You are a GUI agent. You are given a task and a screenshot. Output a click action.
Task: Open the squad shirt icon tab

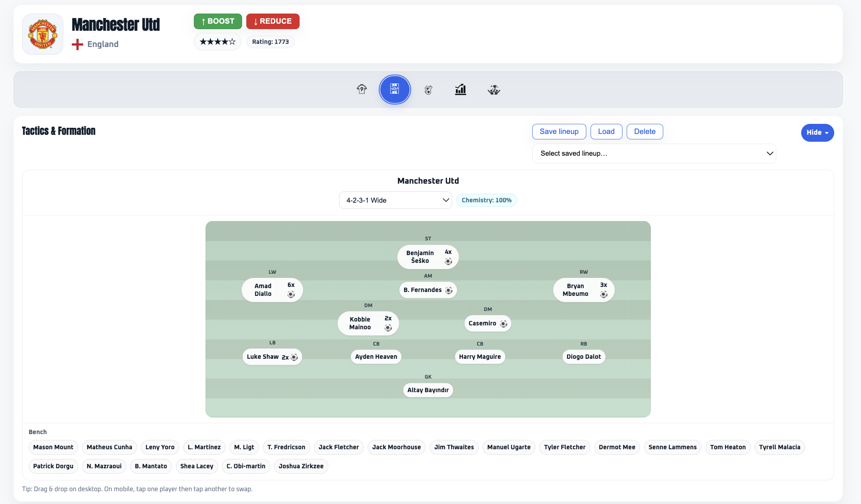pyautogui.click(x=362, y=90)
